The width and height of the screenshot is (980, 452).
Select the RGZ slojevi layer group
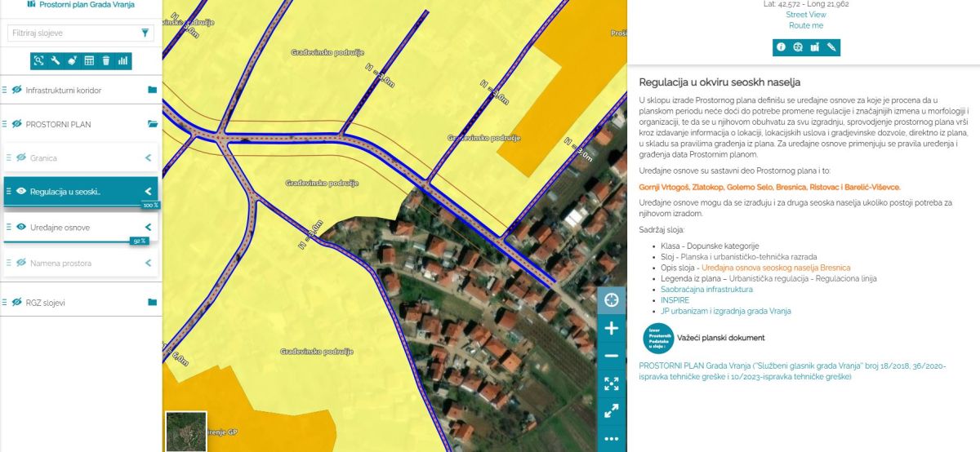(45, 302)
